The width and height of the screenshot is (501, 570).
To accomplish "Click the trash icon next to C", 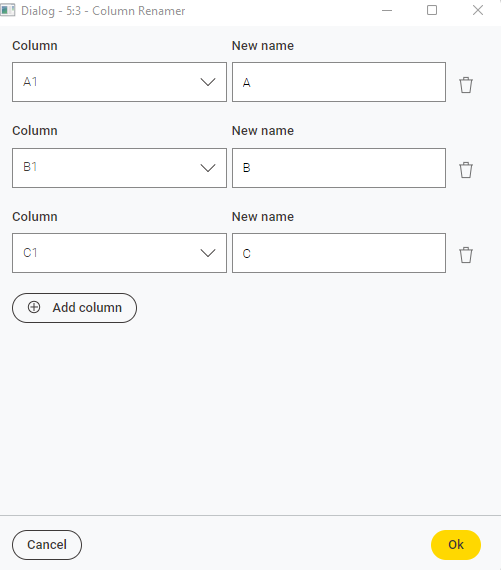I will (466, 255).
